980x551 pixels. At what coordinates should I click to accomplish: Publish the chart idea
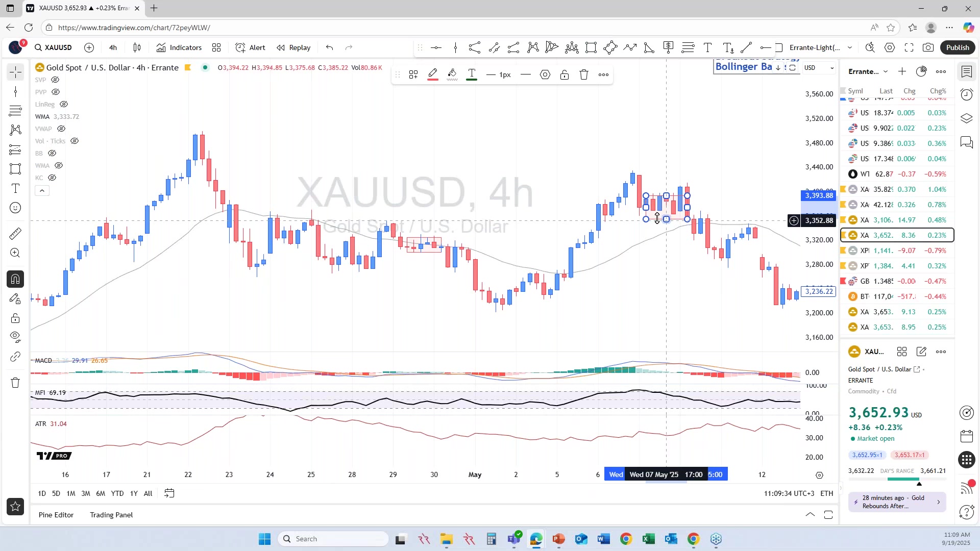point(958,47)
